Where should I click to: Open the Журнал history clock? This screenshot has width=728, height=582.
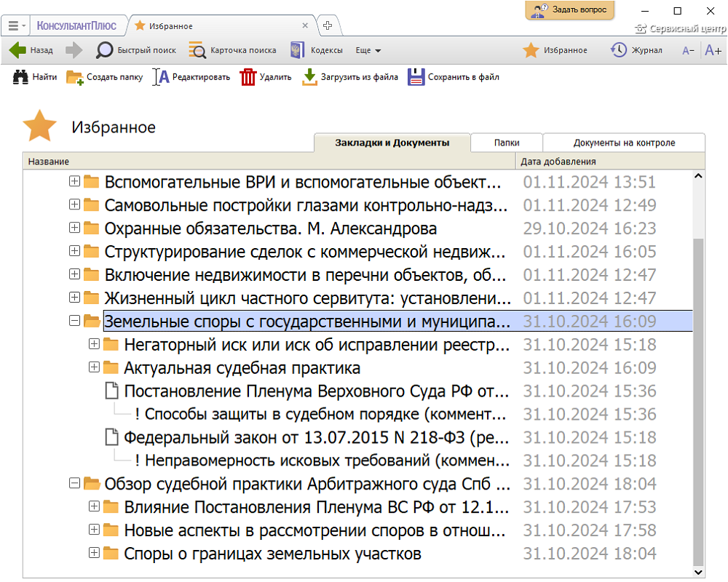pos(619,50)
